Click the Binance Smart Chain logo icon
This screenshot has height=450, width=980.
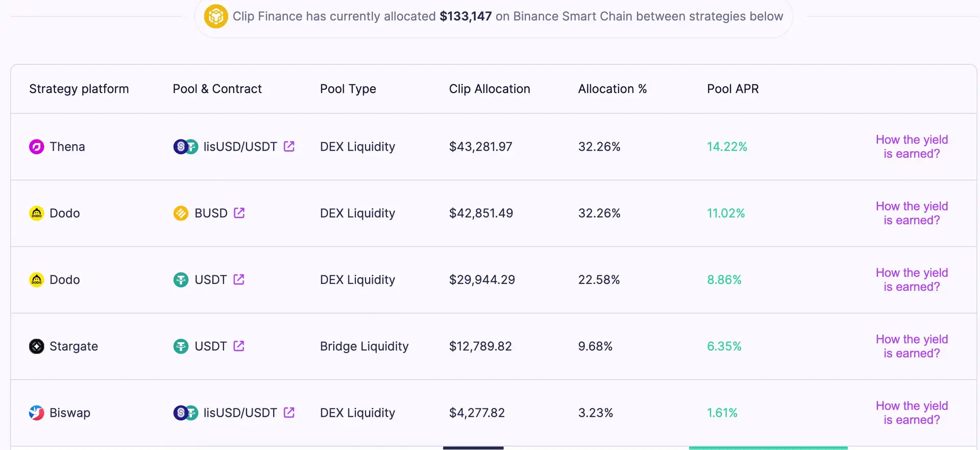click(216, 16)
